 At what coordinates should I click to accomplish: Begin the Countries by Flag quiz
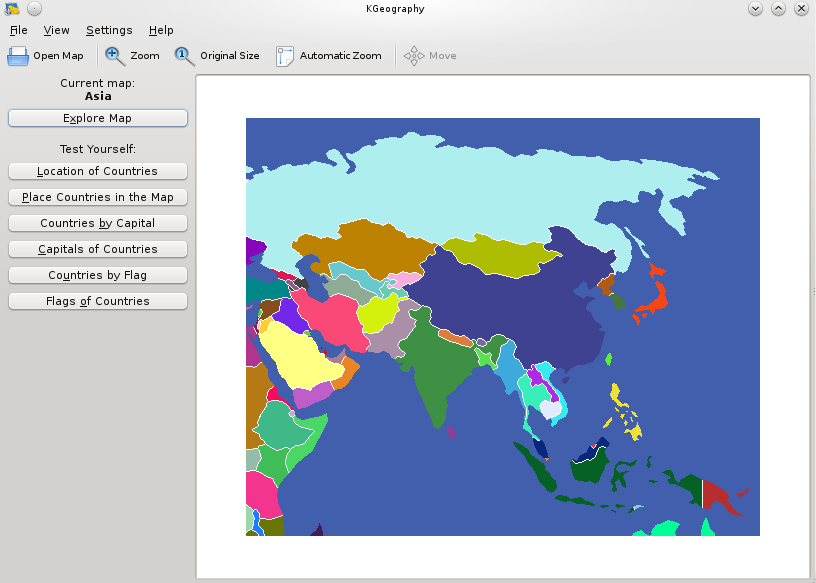pyautogui.click(x=97, y=275)
